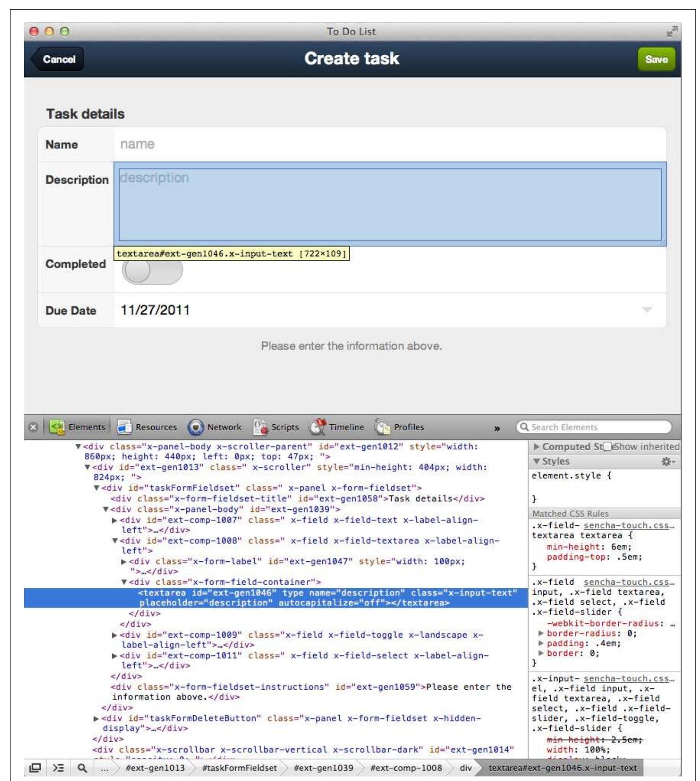Close the developer tools panel

(x=33, y=427)
